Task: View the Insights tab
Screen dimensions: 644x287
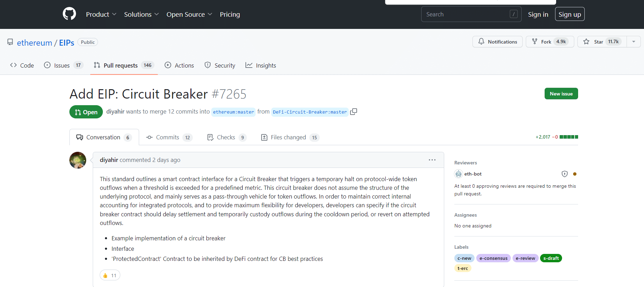Action: [x=261, y=65]
